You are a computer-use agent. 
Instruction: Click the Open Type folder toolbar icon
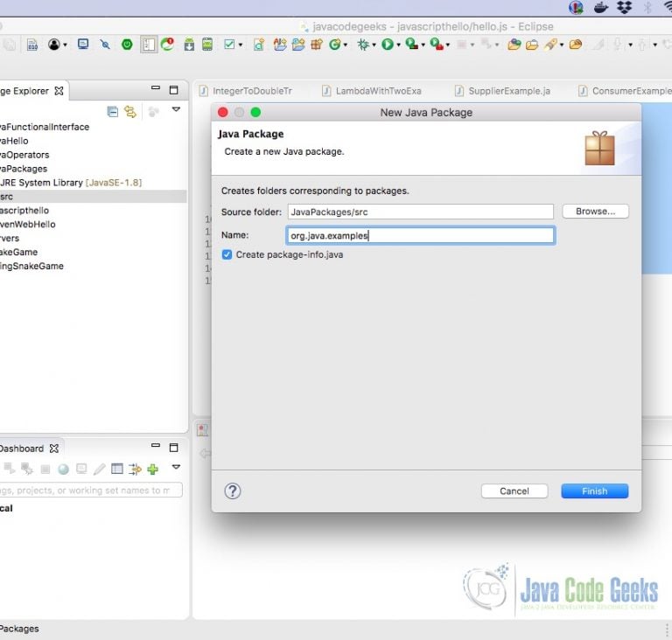pos(514,45)
